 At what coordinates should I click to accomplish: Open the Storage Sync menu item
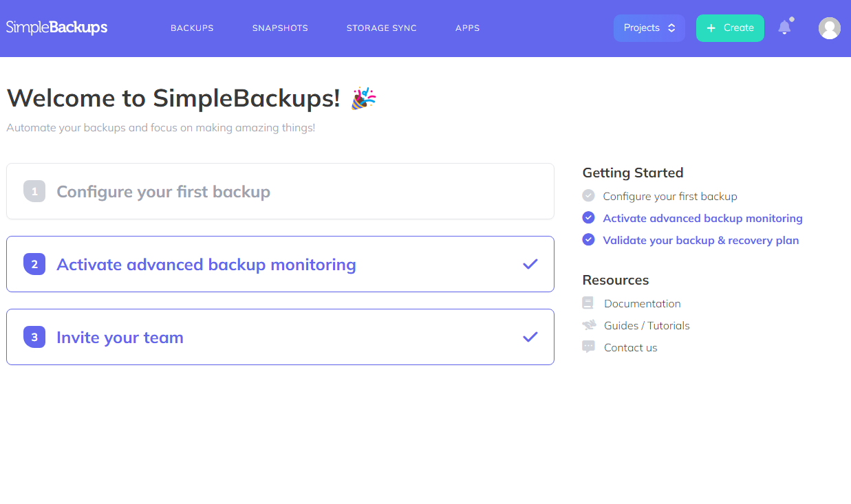(x=381, y=28)
